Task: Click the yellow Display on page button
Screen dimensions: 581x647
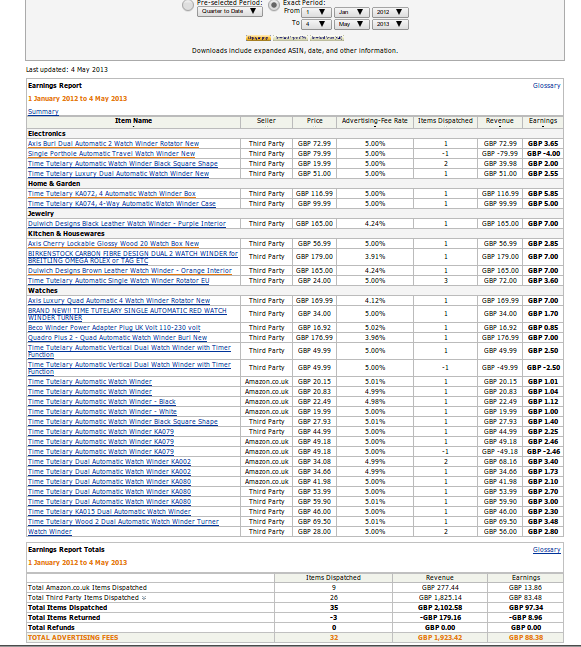Action: click(258, 38)
